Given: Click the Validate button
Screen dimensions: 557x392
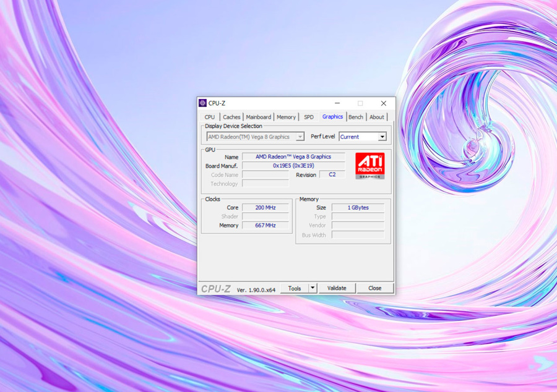Looking at the screenshot, I should pos(337,288).
